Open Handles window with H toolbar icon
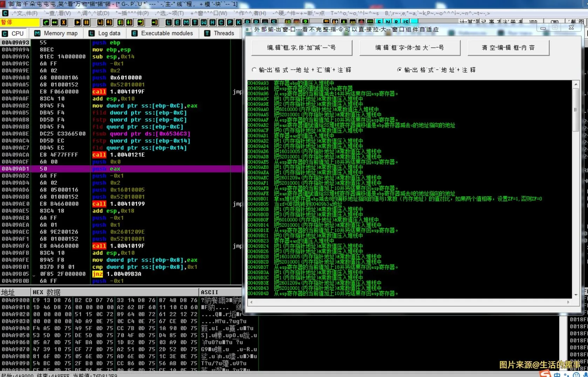The width and height of the screenshot is (588, 377). pyautogui.click(x=212, y=22)
